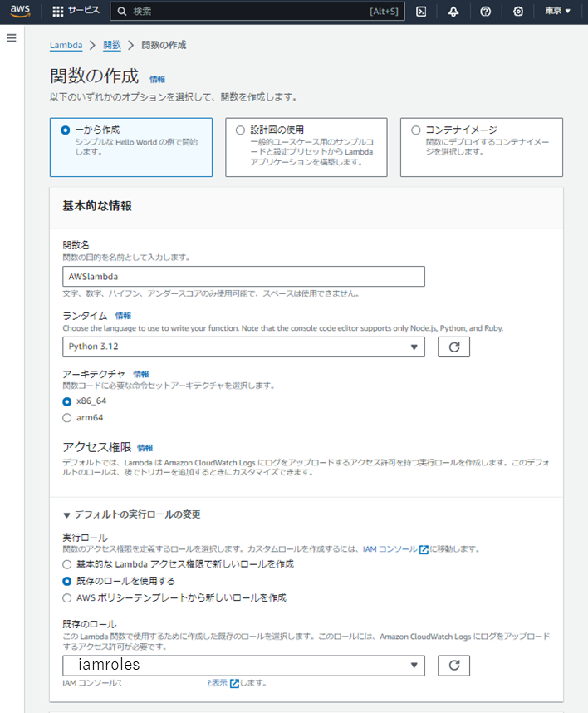Open the CloudShell terminal icon

pos(421,12)
